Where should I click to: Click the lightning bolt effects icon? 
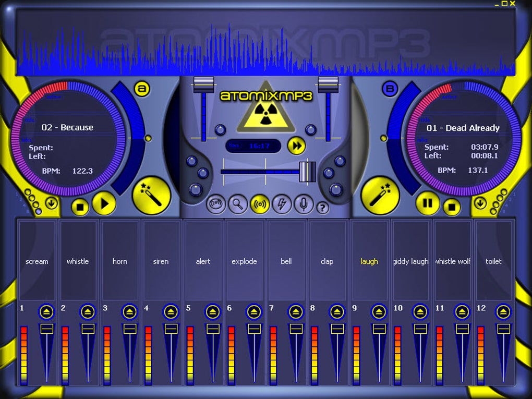282,204
